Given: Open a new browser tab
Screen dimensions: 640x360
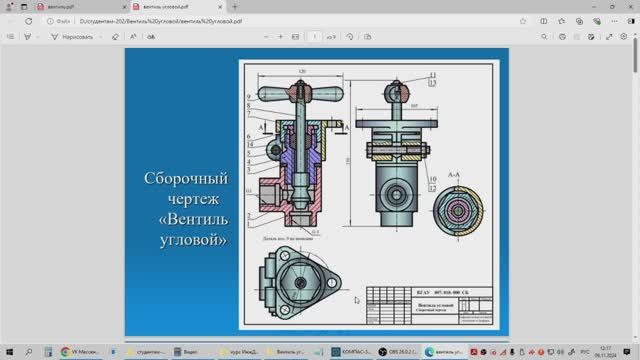Looking at the screenshot, I should [235, 7].
